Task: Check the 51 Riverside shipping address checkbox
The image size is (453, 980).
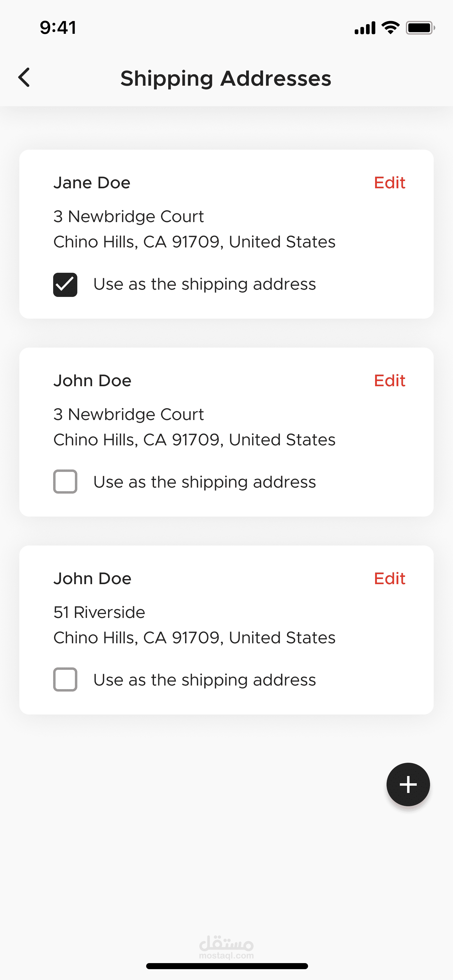Action: [65, 679]
